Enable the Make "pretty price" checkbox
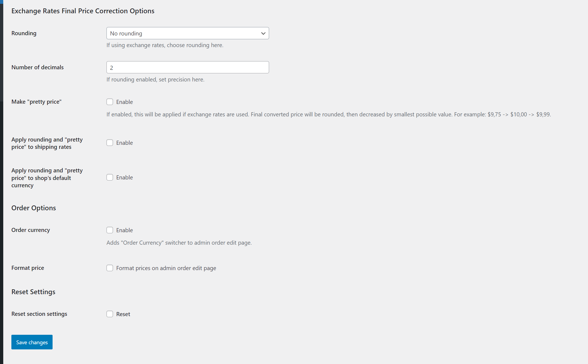Image resolution: width=588 pixels, height=364 pixels. 110,102
